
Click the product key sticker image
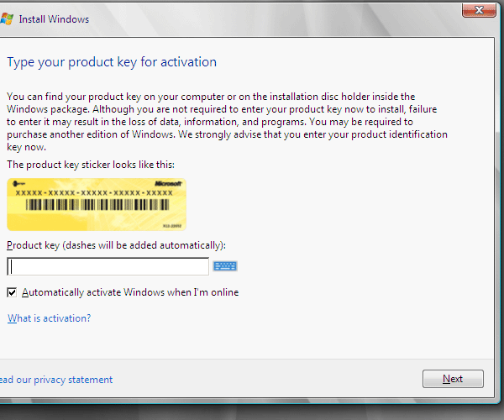coord(97,204)
